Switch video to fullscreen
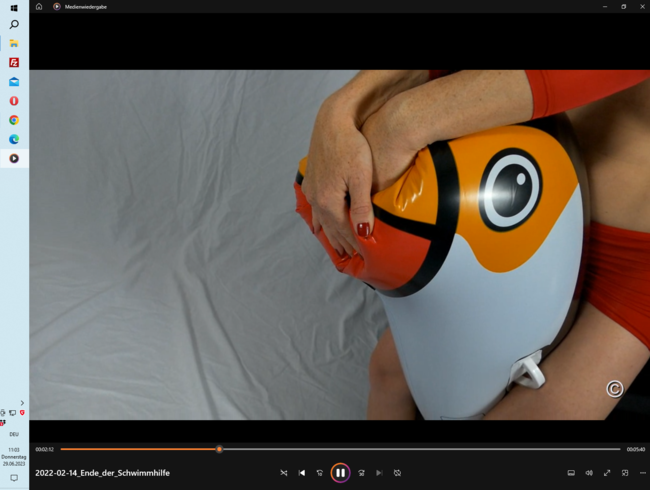Viewport: 650px width, 490px height. [607, 473]
